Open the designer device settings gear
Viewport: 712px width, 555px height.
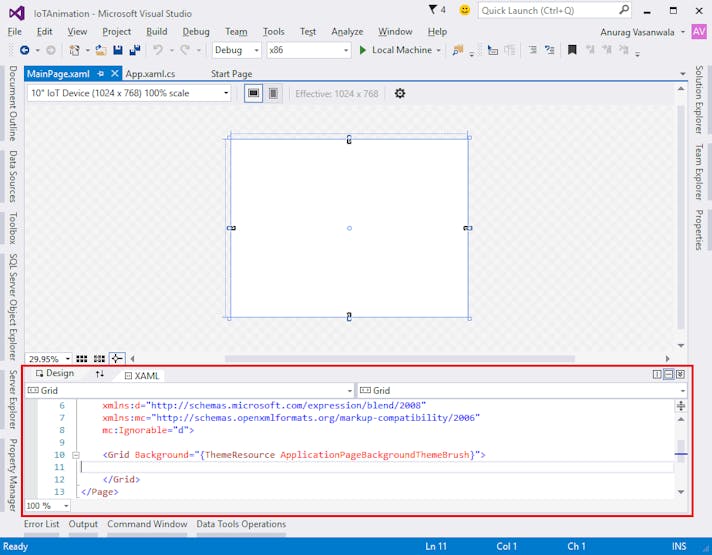400,93
